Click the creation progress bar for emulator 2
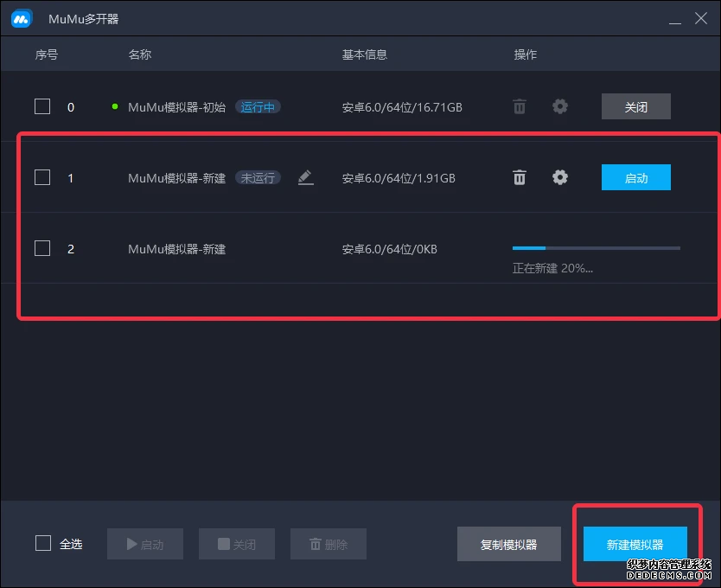Viewport: 721px width, 588px height. pos(596,248)
